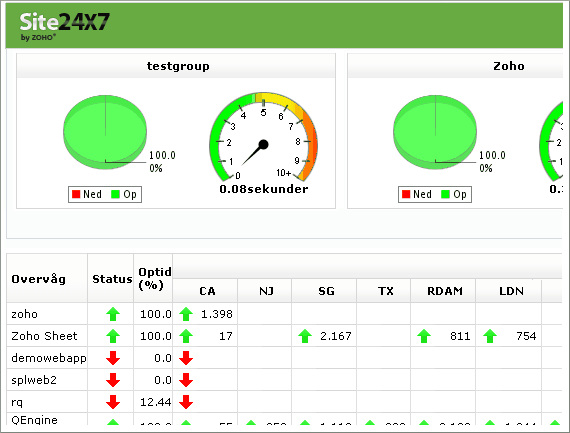Click the testgroup panel title
570x433 pixels.
point(178,66)
